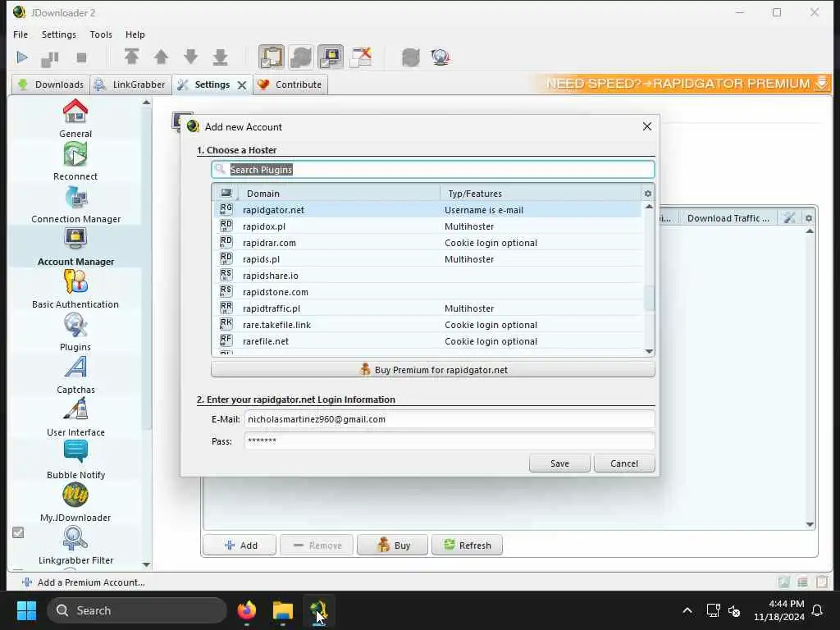The image size is (840, 630).
Task: Open Bubble Notify settings
Action: point(75,460)
